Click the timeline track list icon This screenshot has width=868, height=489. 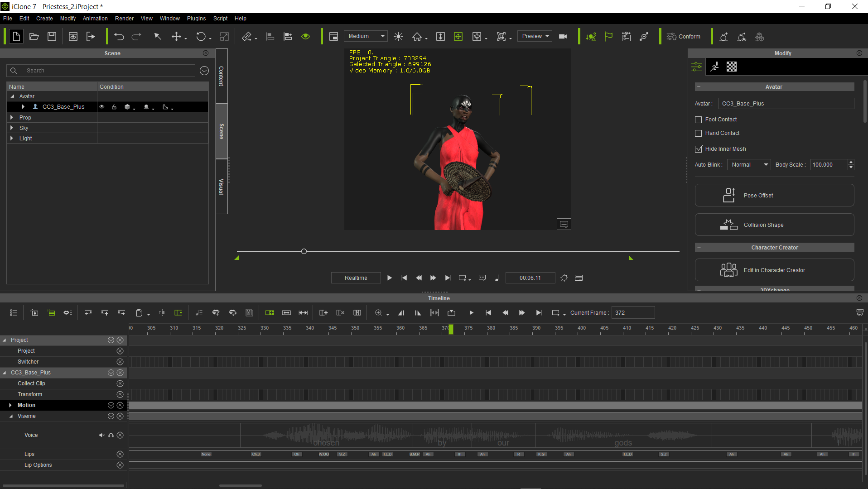(14, 313)
